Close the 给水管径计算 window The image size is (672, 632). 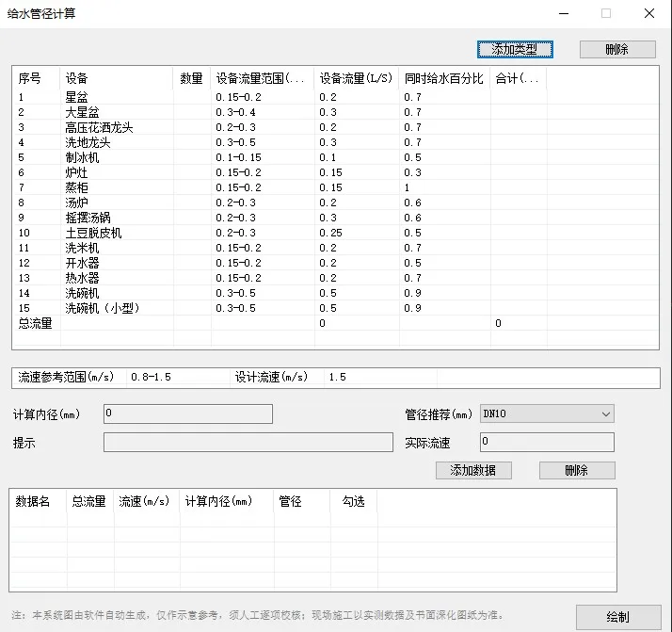[649, 13]
